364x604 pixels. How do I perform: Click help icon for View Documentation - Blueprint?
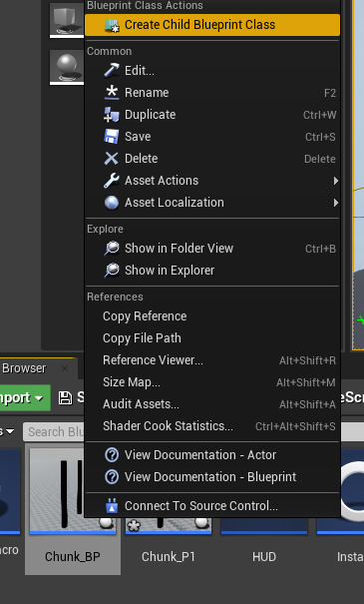(x=112, y=477)
